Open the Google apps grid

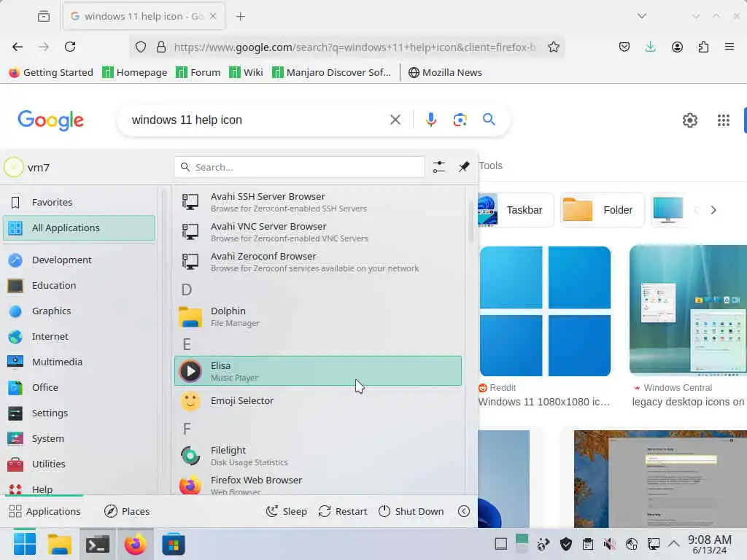(x=723, y=120)
